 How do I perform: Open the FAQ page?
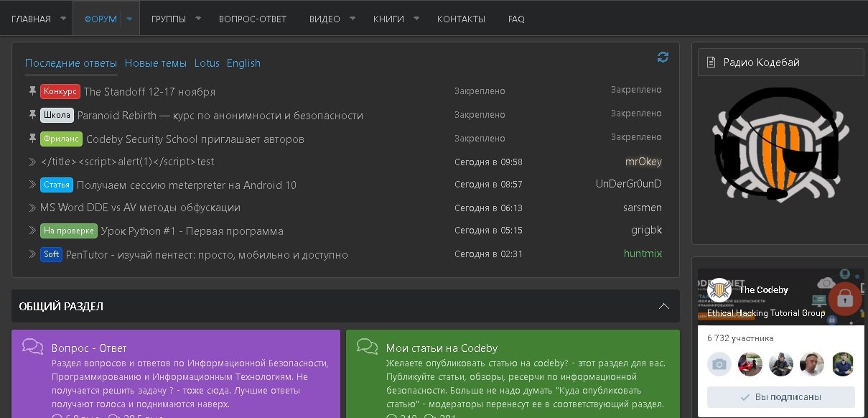516,19
